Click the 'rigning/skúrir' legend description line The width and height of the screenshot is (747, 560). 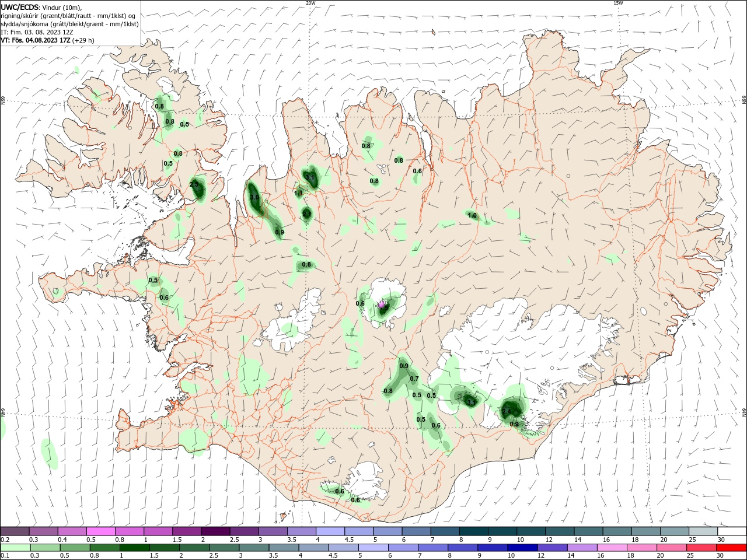tap(68, 16)
